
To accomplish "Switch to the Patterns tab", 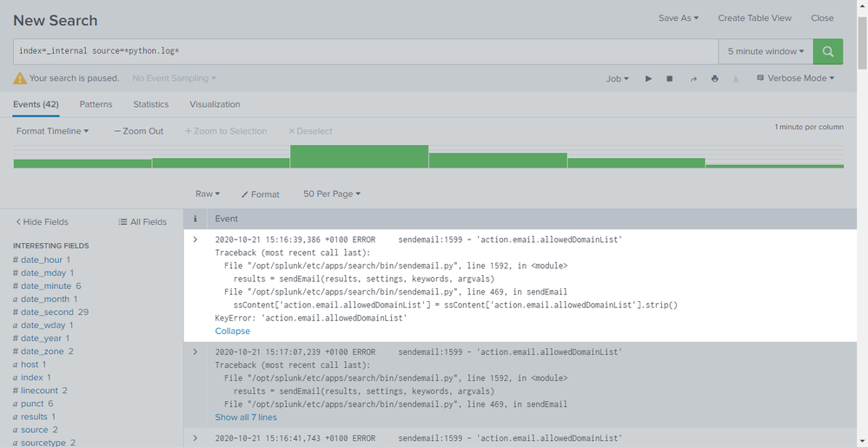I will tap(96, 104).
